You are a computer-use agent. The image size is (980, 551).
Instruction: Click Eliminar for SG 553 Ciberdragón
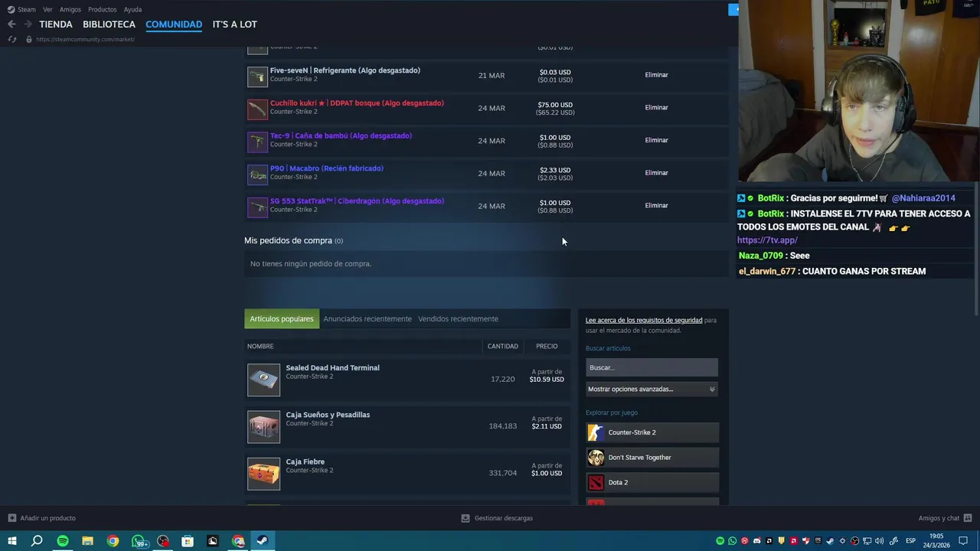click(x=656, y=206)
